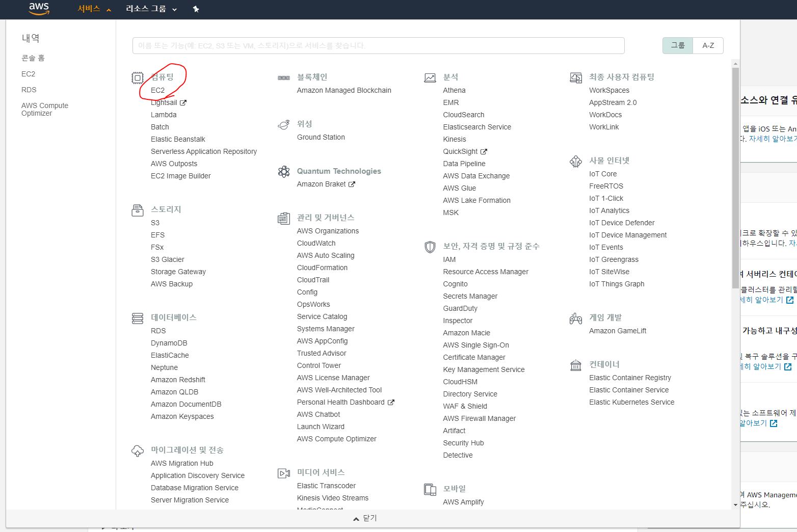Open EC2 Image Builder
The image size is (797, 532).
click(x=180, y=176)
